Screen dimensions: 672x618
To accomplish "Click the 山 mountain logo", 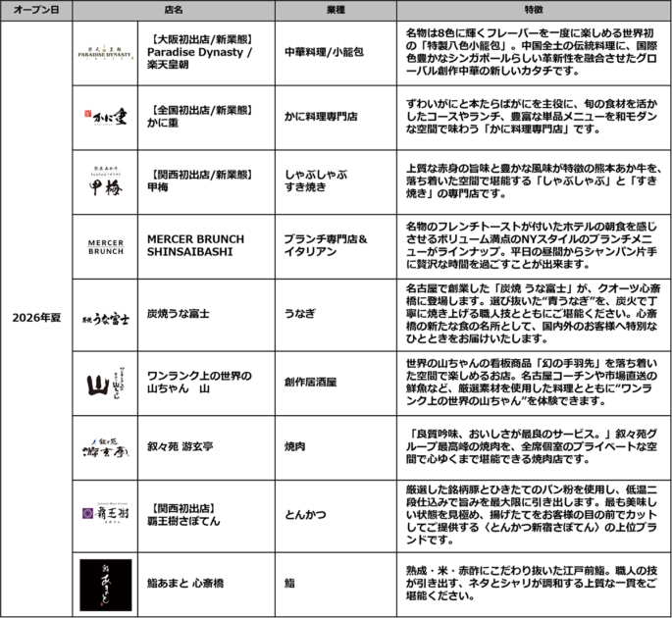I will click(x=106, y=383).
